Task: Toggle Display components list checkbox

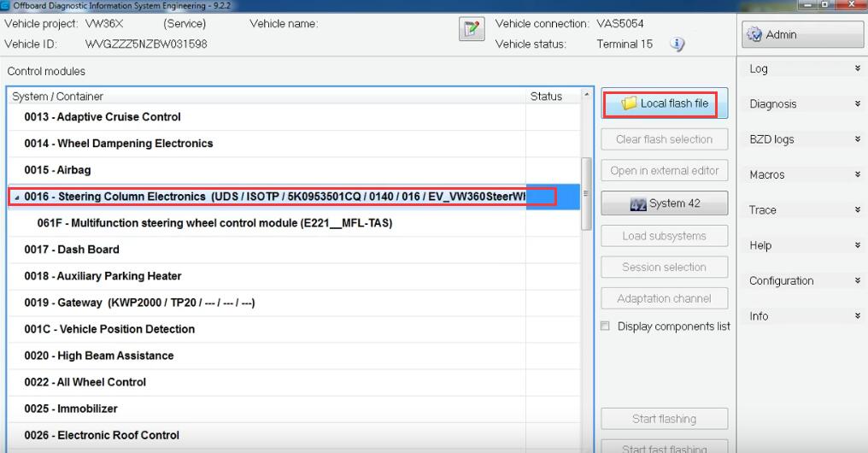Action: pos(605,327)
